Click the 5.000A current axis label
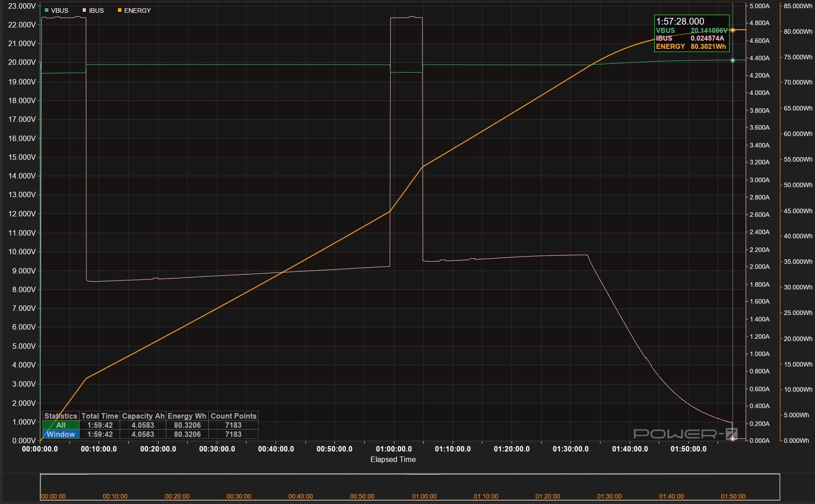The image size is (815, 504). (x=760, y=6)
